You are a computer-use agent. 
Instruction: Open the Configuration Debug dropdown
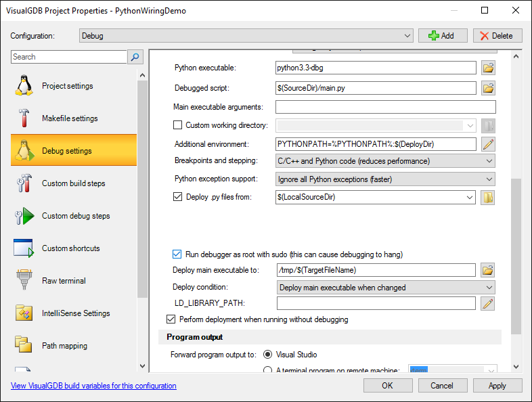246,36
